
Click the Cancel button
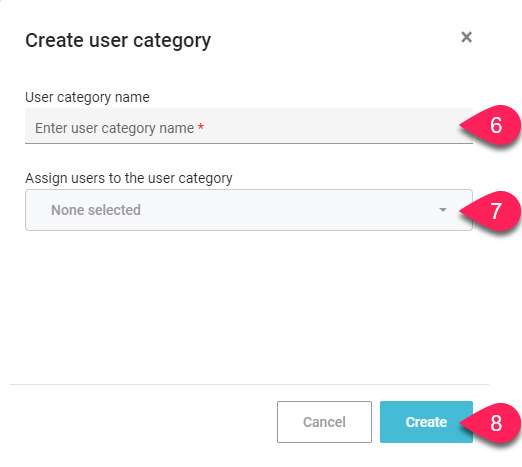(324, 422)
